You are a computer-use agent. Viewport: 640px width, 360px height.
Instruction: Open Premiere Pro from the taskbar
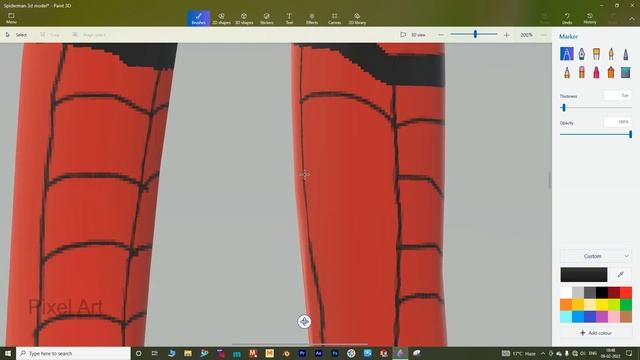302,353
